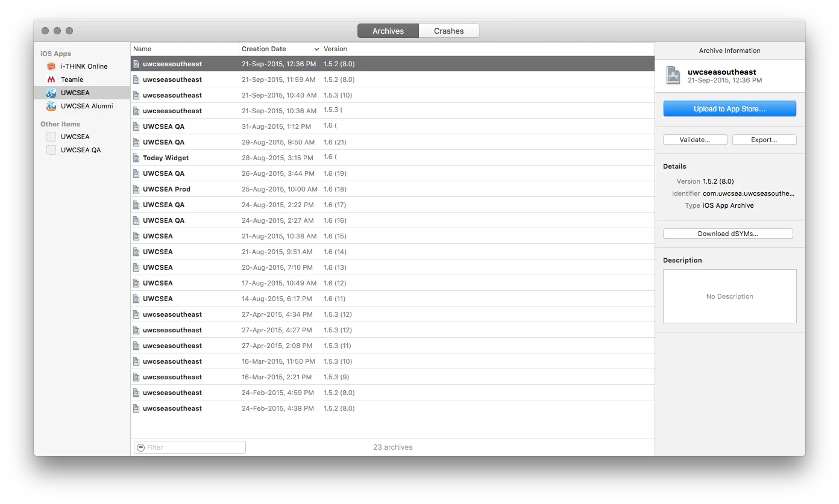Click the Download dSYMs button
Screen dimensions: 839x504
(728, 234)
